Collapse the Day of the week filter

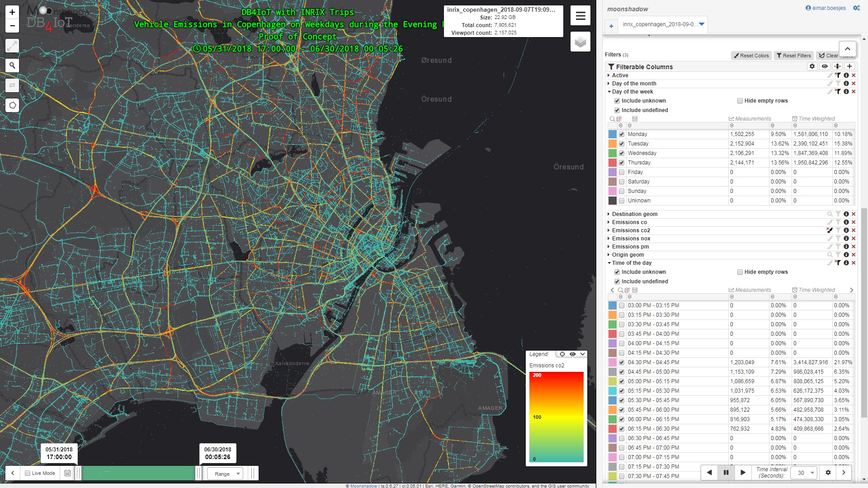609,92
